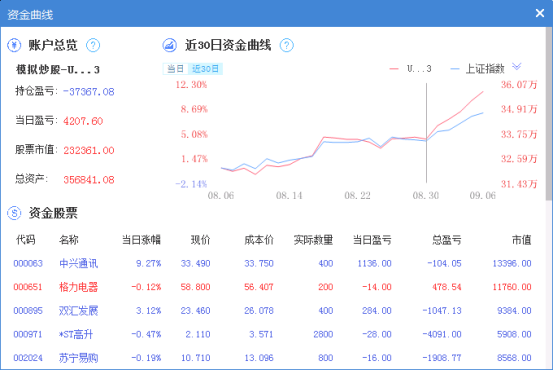This screenshot has width=554, height=370.
Task: Click the 08.30 date label
Action: pyautogui.click(x=426, y=195)
